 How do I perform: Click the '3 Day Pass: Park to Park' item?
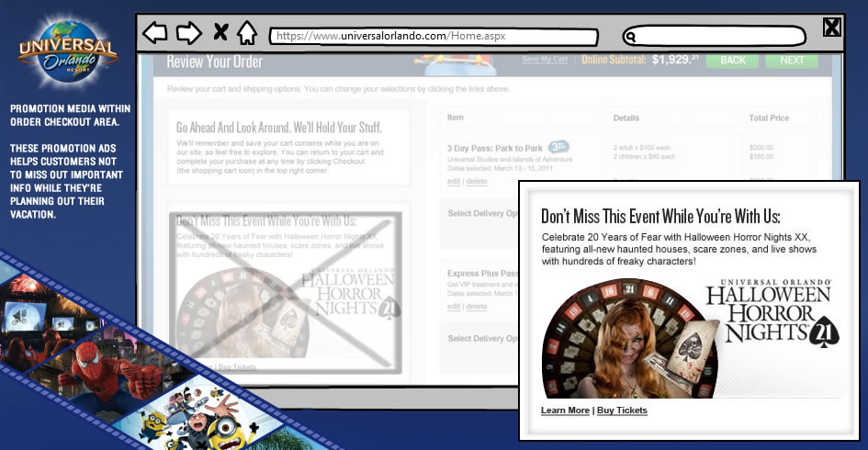point(495,149)
